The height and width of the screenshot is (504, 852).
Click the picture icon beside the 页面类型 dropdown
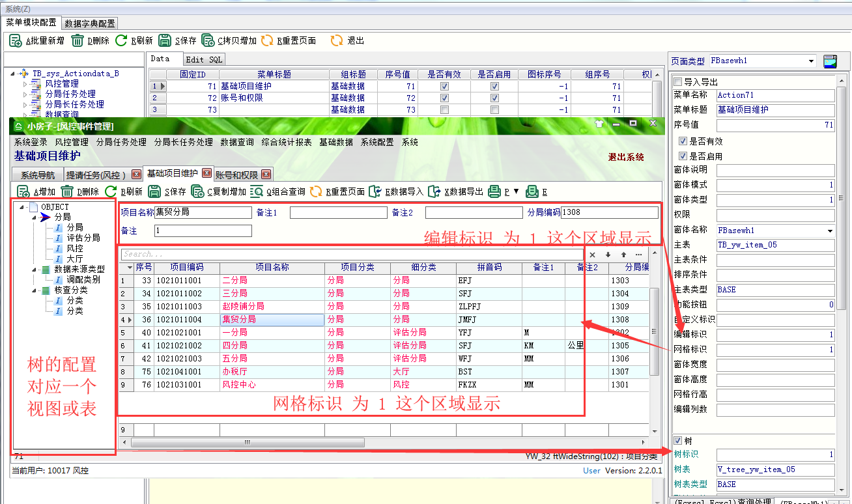(830, 61)
